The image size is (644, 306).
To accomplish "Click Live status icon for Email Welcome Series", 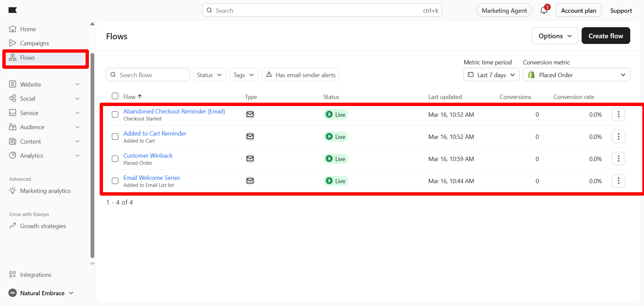I will [329, 181].
